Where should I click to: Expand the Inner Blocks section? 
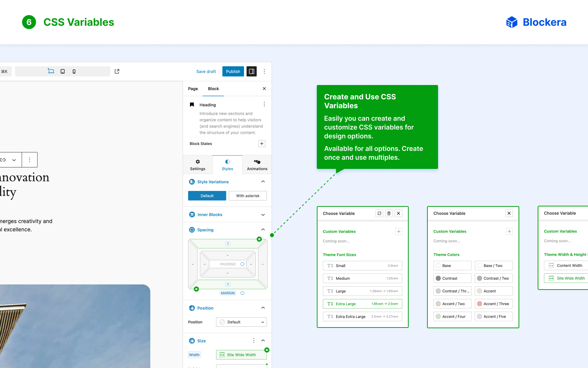click(x=263, y=215)
